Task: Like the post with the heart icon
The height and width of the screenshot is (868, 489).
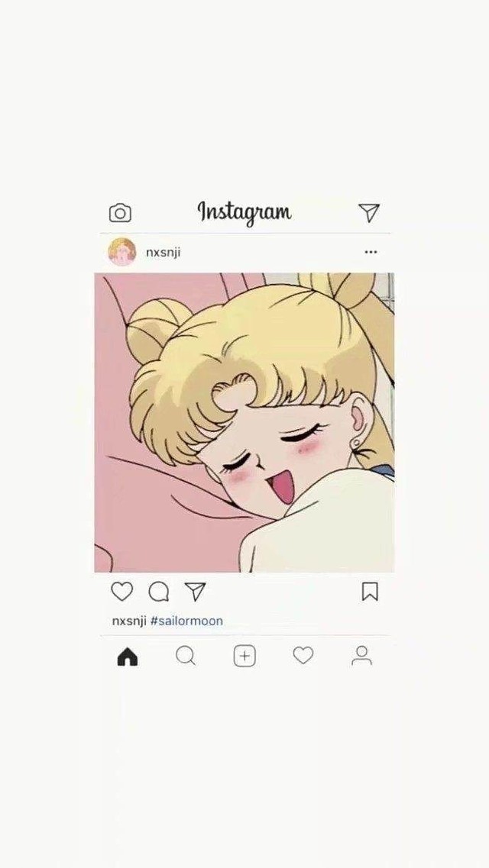Action: click(121, 592)
